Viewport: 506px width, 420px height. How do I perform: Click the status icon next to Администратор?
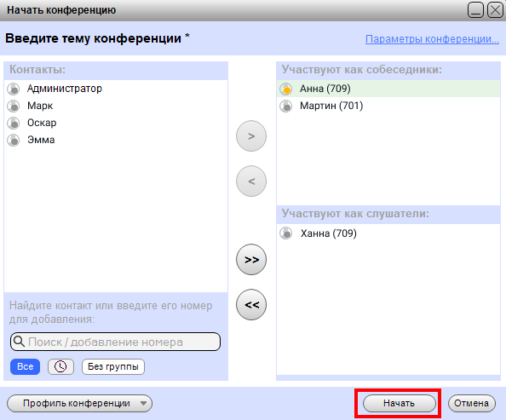click(x=14, y=89)
